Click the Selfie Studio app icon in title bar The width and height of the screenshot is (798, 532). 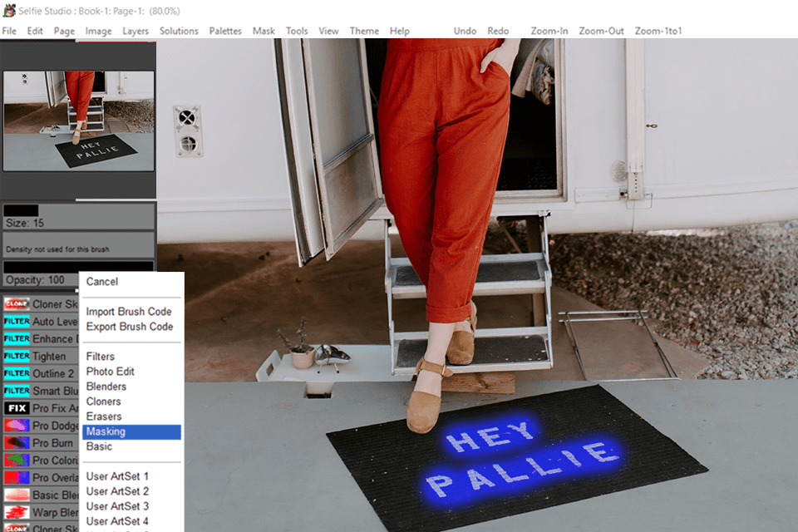(9, 11)
